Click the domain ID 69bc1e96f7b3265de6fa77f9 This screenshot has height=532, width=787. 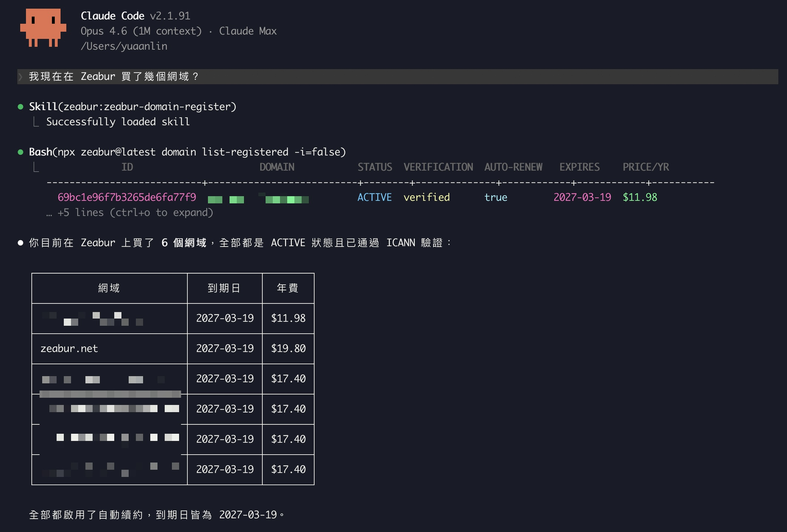127,197
